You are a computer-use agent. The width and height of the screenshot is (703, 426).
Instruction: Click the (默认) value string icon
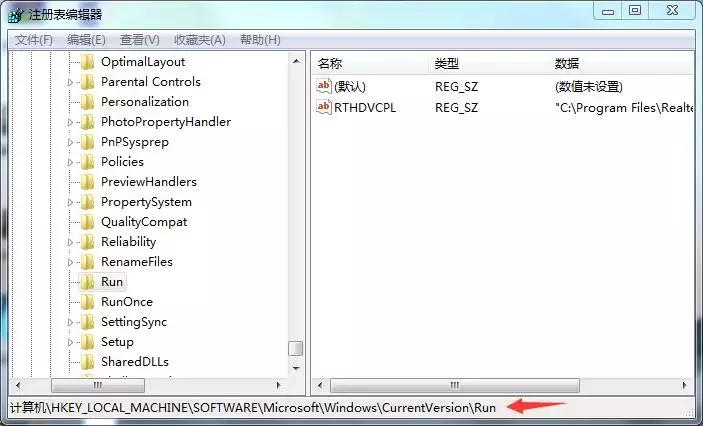tap(323, 86)
